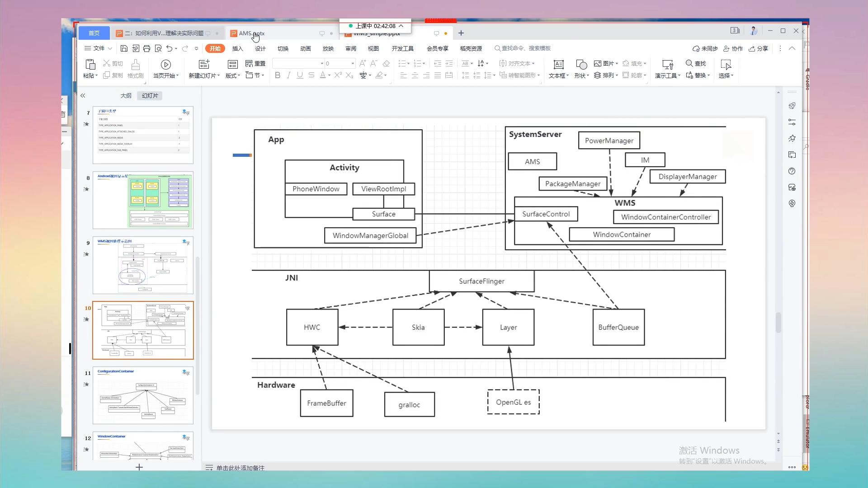Image resolution: width=868 pixels, height=488 pixels.
Task: Click the New Slide icon
Action: click(204, 65)
